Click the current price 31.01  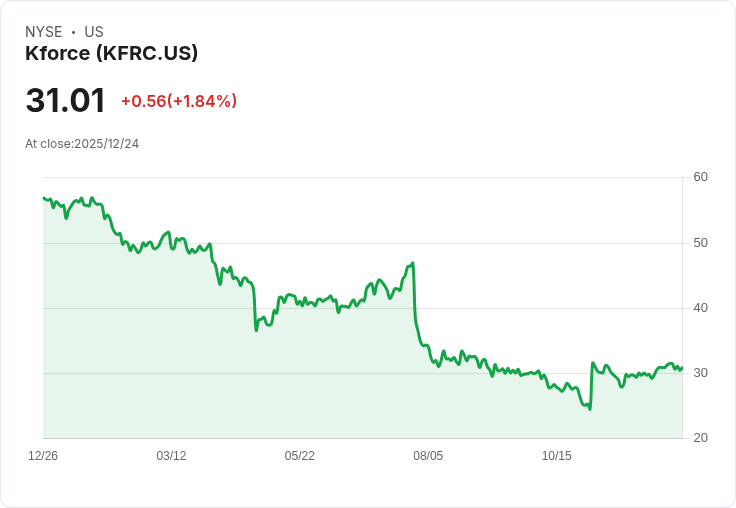coord(65,101)
